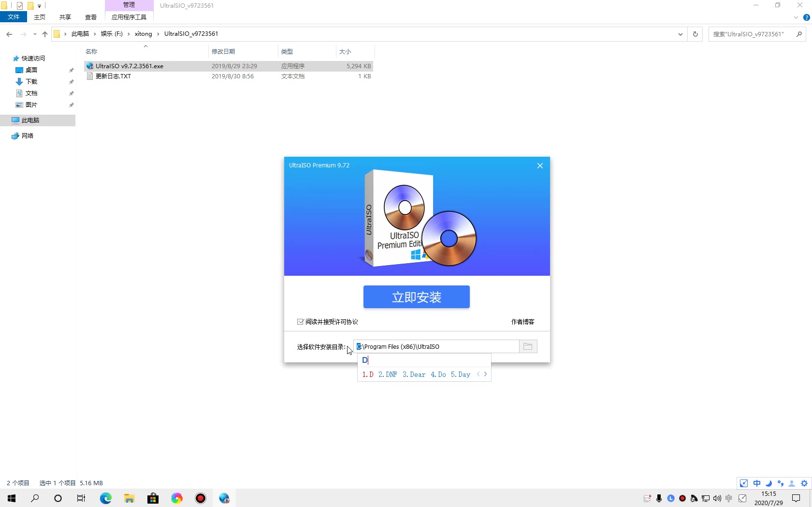The height and width of the screenshot is (507, 812).
Task: Toggle the 阅读并接受许可协议 checkbox
Action: [301, 322]
